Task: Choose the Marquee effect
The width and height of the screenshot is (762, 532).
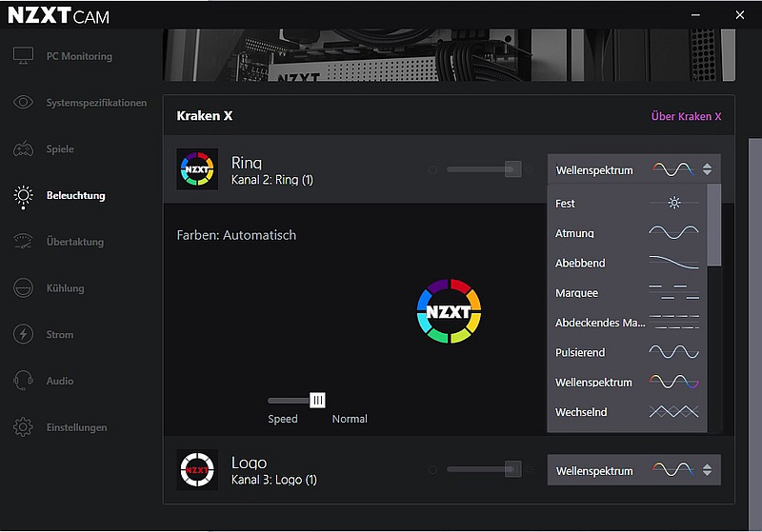Action: click(627, 293)
